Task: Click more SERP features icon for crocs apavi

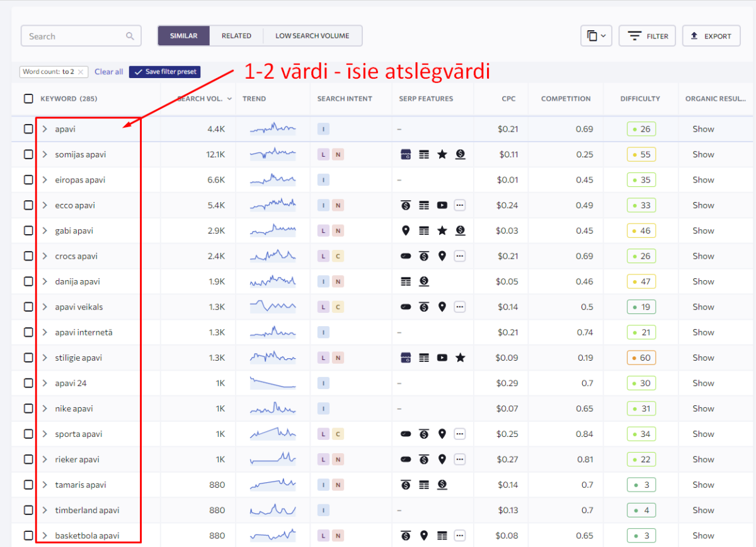Action: pyautogui.click(x=460, y=256)
